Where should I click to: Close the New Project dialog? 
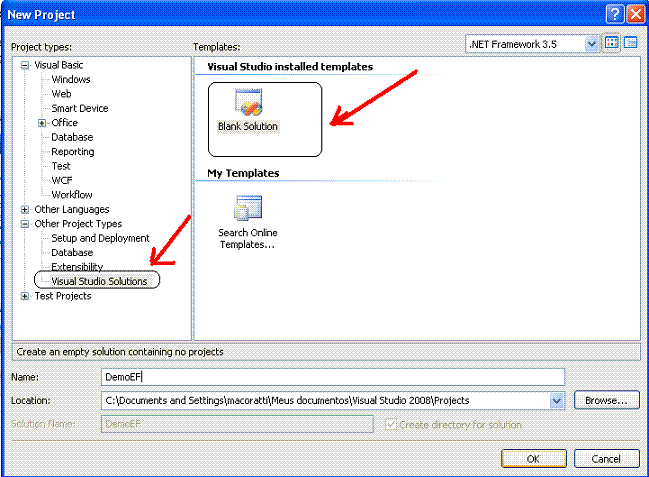[636, 14]
